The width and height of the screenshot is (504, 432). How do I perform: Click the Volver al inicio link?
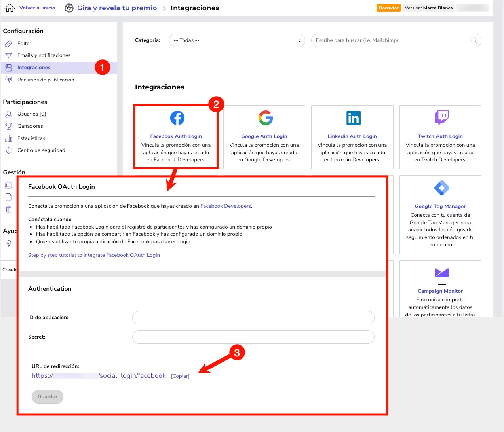pos(37,8)
